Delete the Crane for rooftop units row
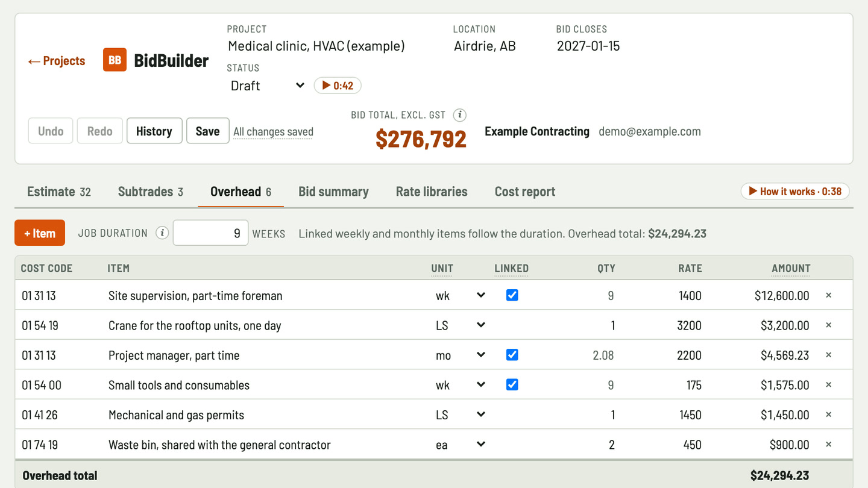The height and width of the screenshot is (488, 868). [828, 325]
